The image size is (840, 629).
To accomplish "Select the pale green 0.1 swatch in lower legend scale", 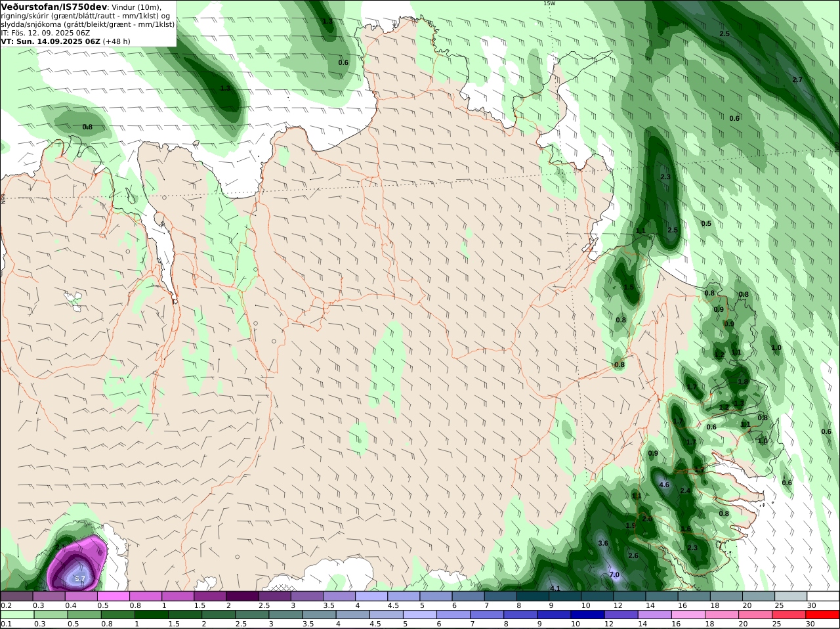I will pos(16,615).
